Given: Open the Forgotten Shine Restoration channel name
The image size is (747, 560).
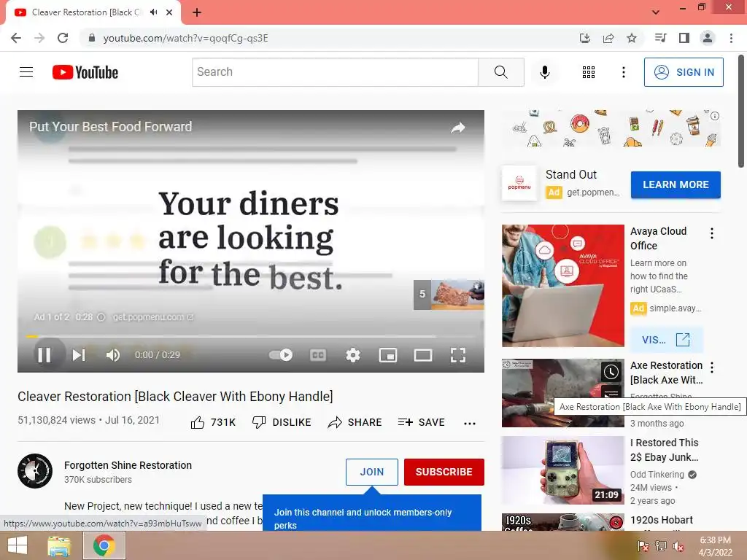Looking at the screenshot, I should (x=128, y=465).
